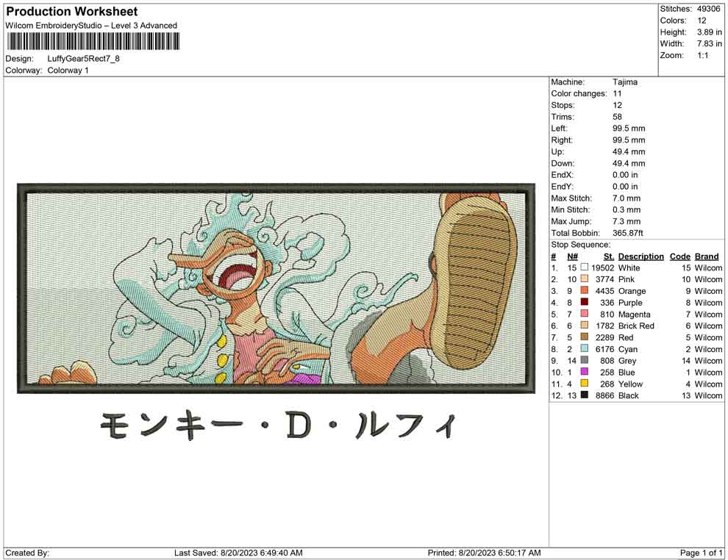Click the Colors value '12' in header
The height and width of the screenshot is (560, 728).
pos(702,21)
